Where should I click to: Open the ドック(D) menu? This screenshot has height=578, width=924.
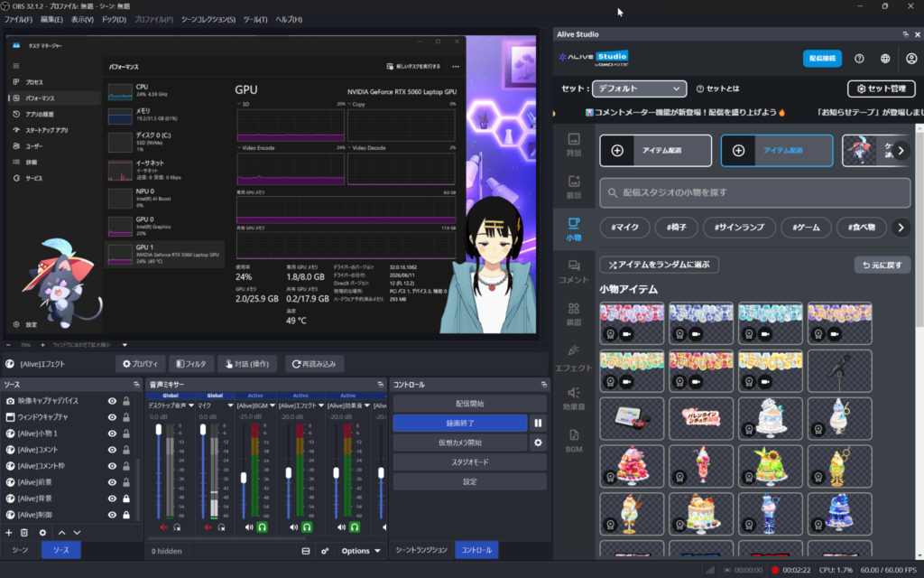(114, 20)
